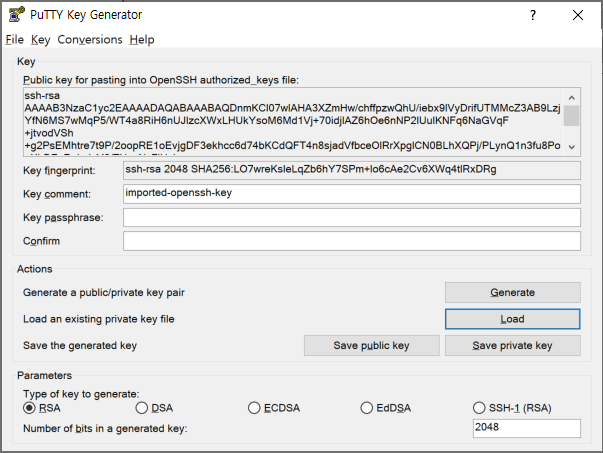Click 'Load an existing private key file' text
Screen dimensions: 603x453
(x=98, y=319)
